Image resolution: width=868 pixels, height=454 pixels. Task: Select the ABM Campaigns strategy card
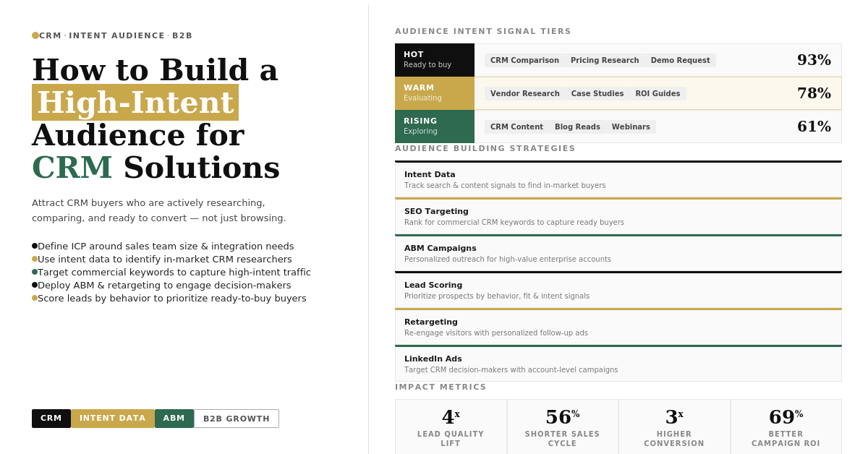[618, 254]
